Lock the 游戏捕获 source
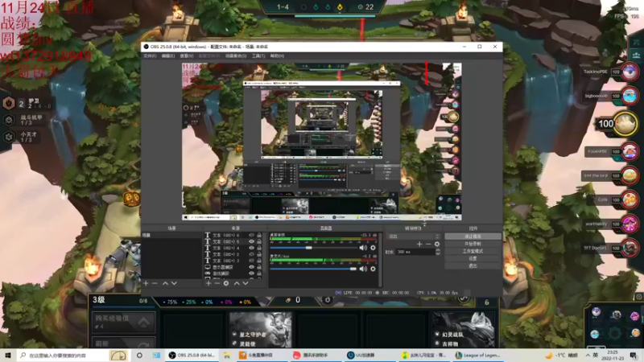 click(x=259, y=274)
